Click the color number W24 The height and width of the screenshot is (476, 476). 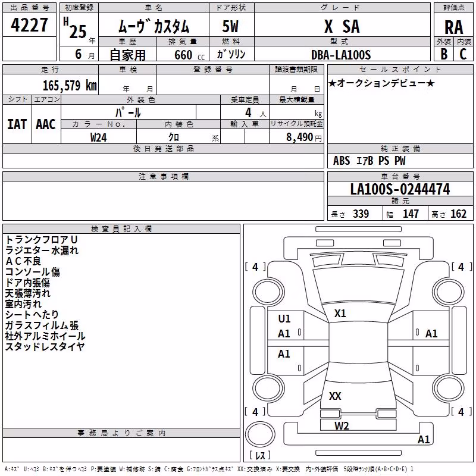coord(98,137)
